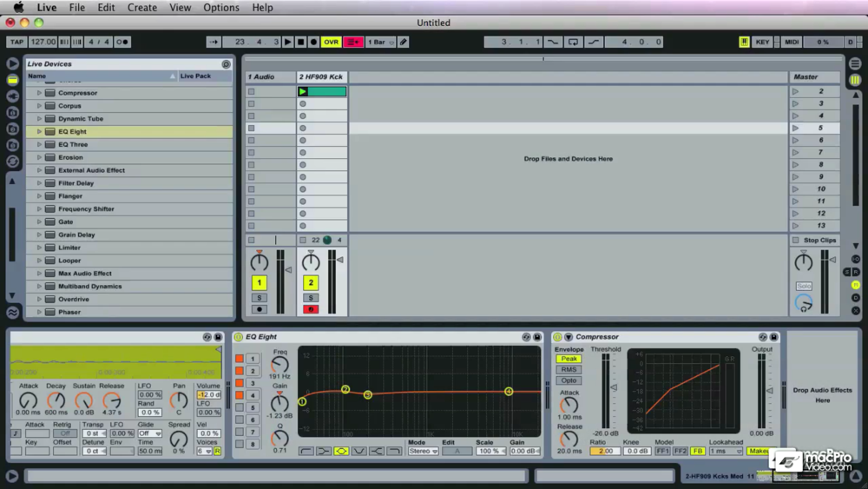Expand the Limiter device folder
This screenshot has height=489, width=868.
click(x=39, y=248)
